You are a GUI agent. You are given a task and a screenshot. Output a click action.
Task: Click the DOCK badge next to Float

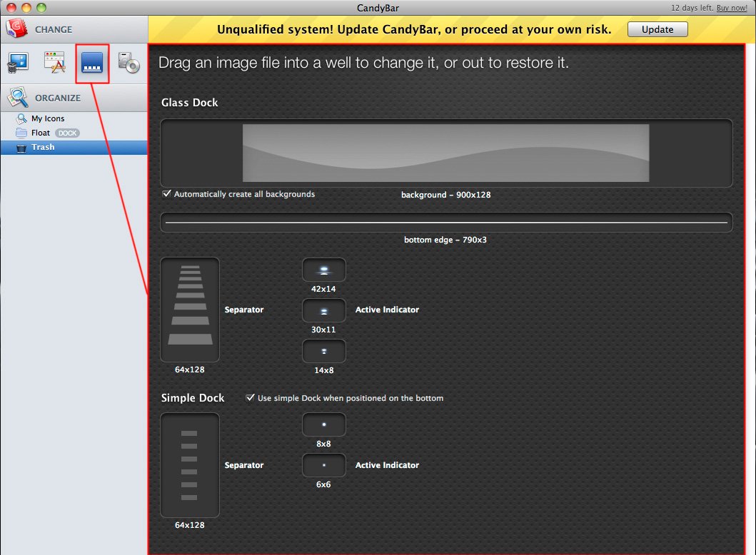point(68,133)
